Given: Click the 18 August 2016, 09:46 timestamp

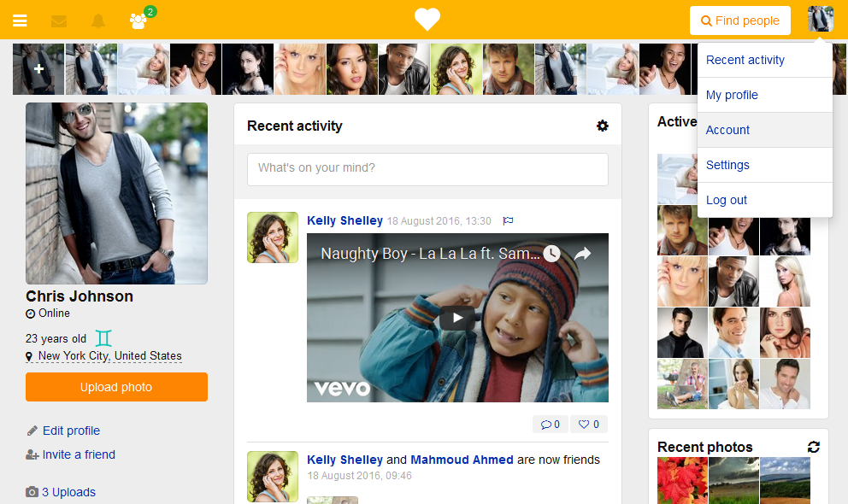Looking at the screenshot, I should coord(360,476).
